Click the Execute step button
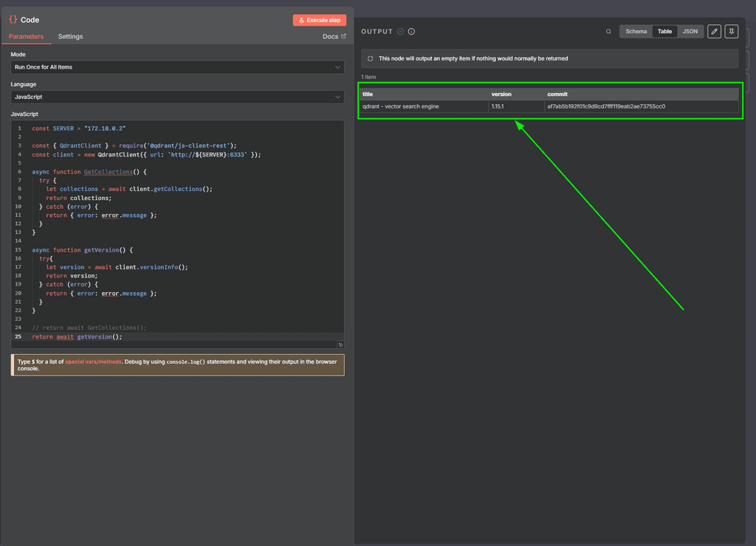 coord(320,20)
